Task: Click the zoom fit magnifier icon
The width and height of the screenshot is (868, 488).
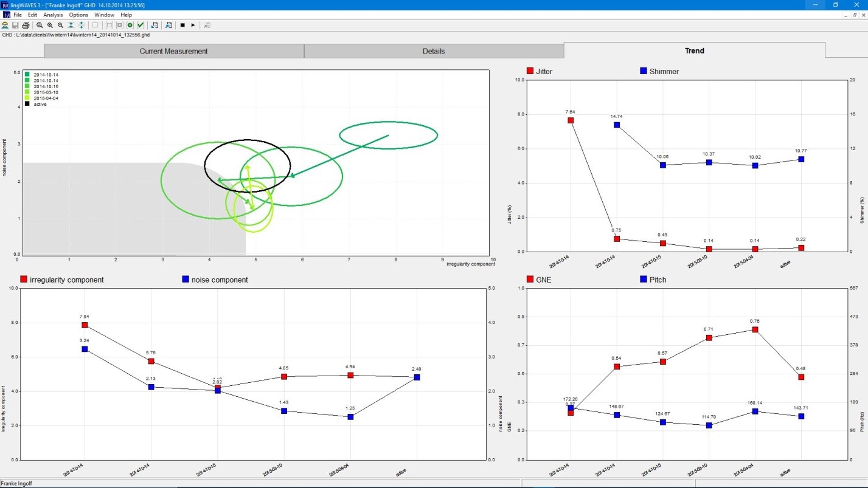Action: coord(40,25)
